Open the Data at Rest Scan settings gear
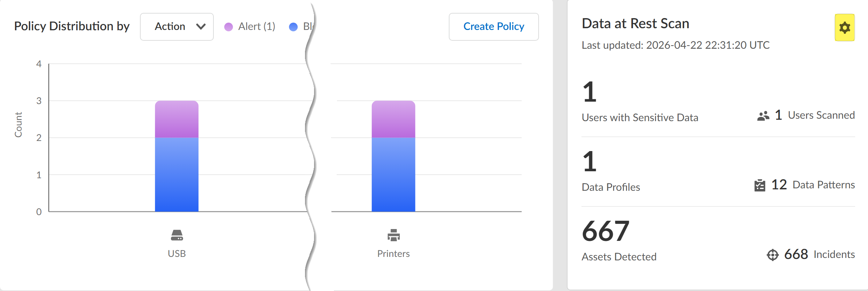The width and height of the screenshot is (868, 291). click(844, 27)
